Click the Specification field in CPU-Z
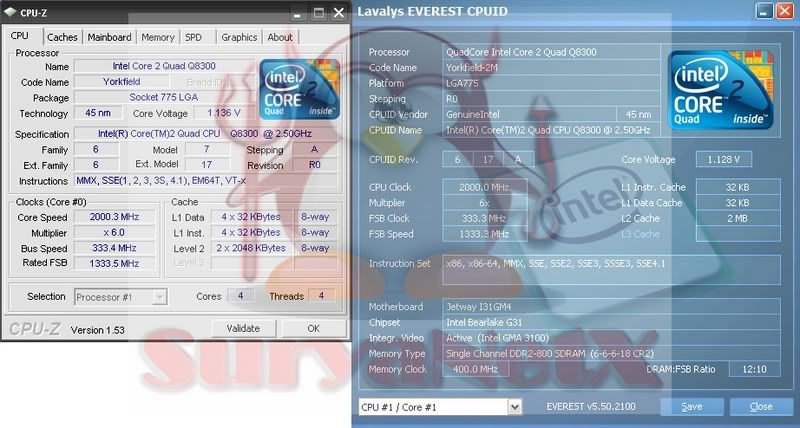Screen dimensions: 800x428 point(205,134)
